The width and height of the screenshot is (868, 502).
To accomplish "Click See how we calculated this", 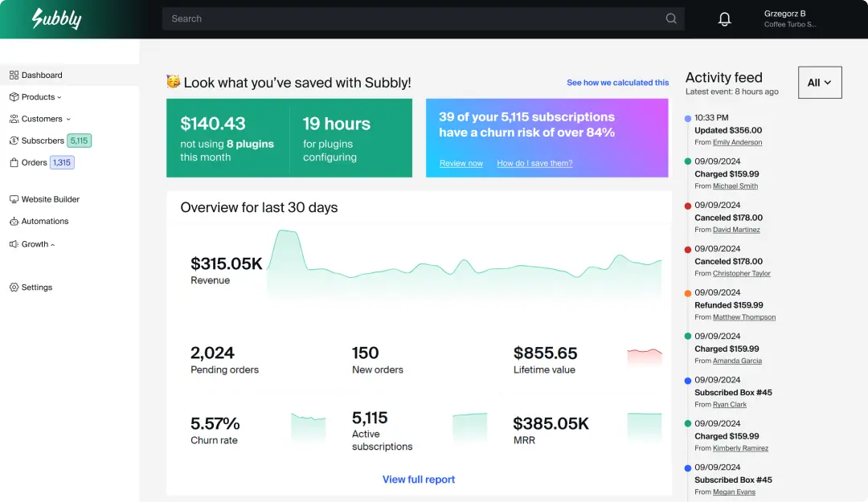I will click(617, 83).
